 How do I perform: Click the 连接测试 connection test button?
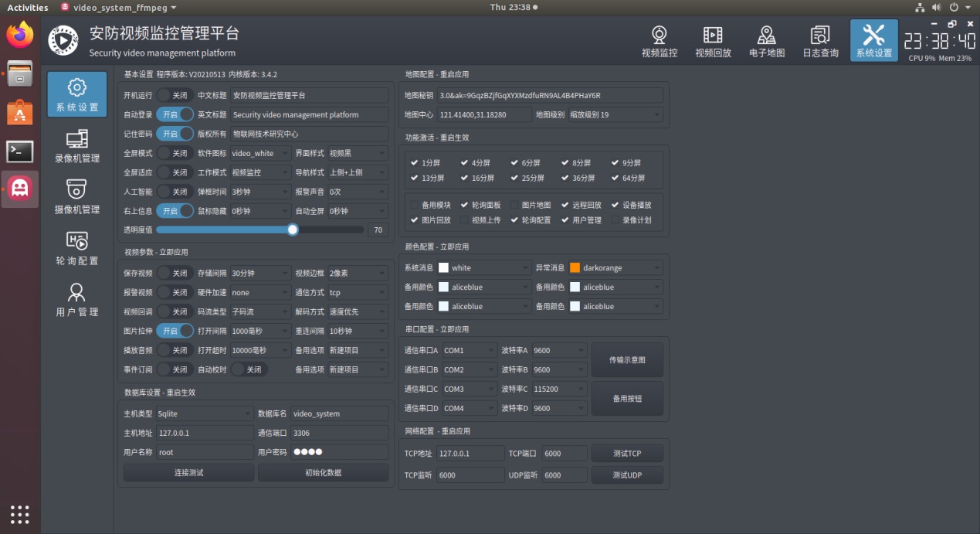coord(188,472)
